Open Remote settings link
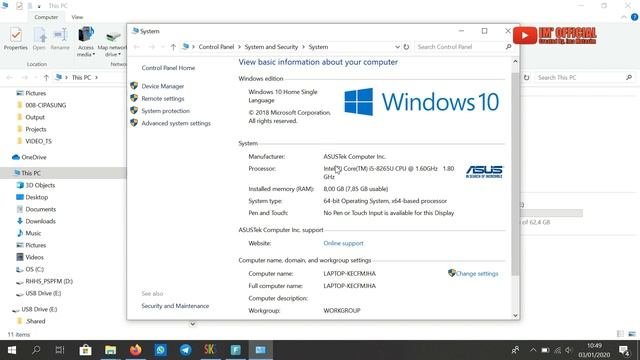640x360 pixels. pyautogui.click(x=162, y=98)
